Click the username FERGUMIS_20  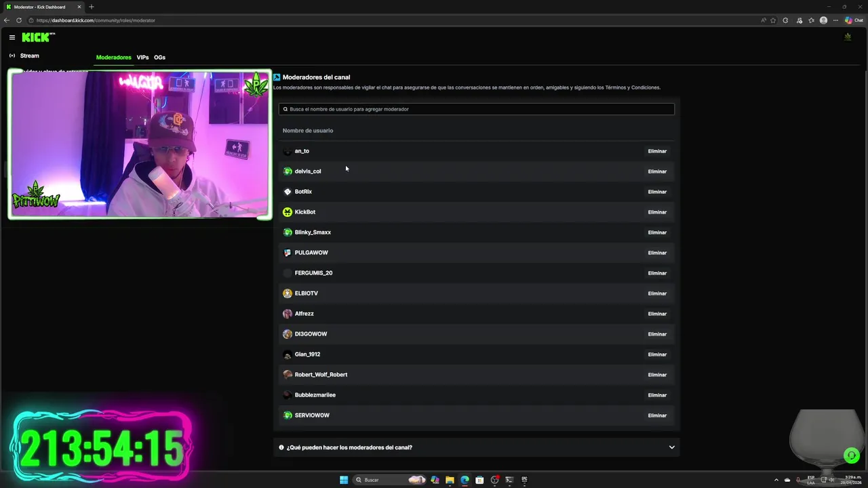coord(313,273)
